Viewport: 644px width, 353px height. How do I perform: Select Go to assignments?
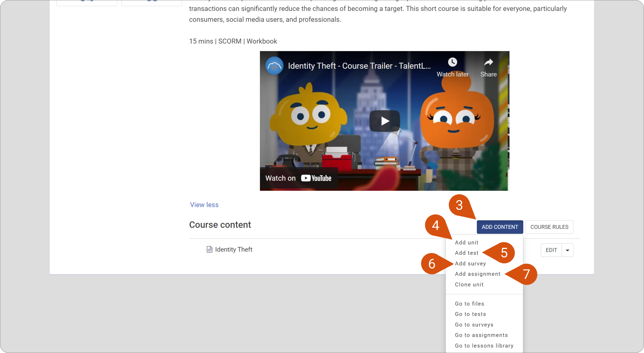click(x=481, y=335)
